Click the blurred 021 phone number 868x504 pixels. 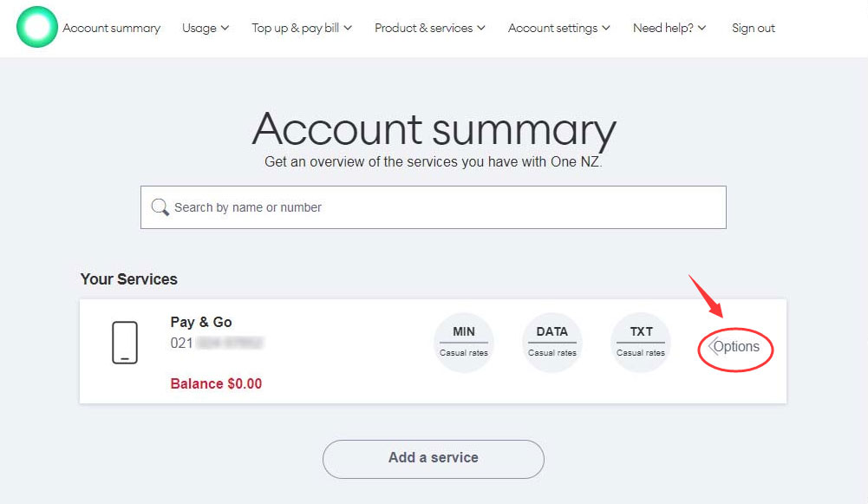pos(217,344)
